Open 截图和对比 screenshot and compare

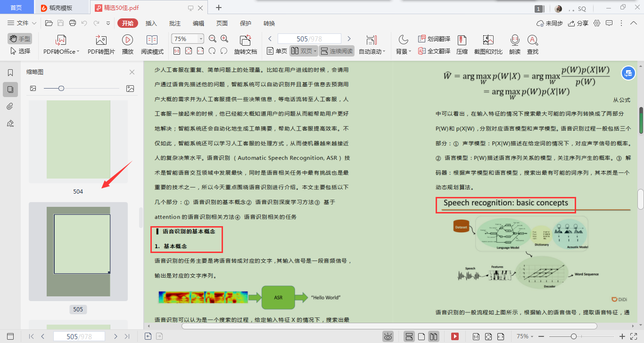488,45
